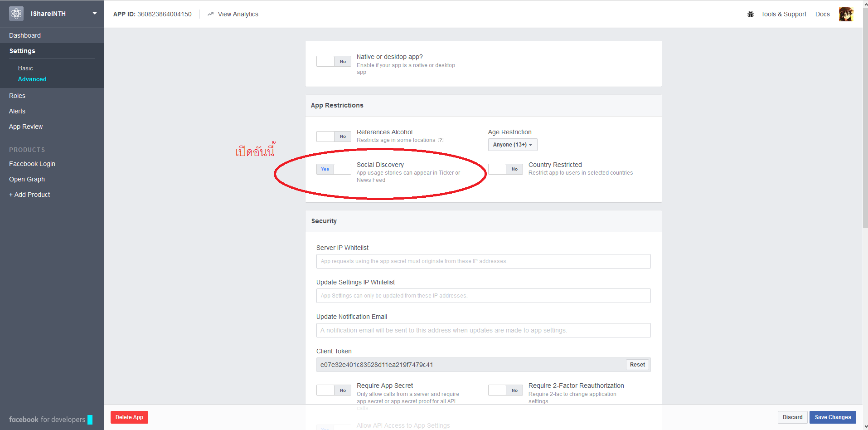Click Server IP Whitelist input field
Screen dimensions: 868x430
tap(483, 261)
